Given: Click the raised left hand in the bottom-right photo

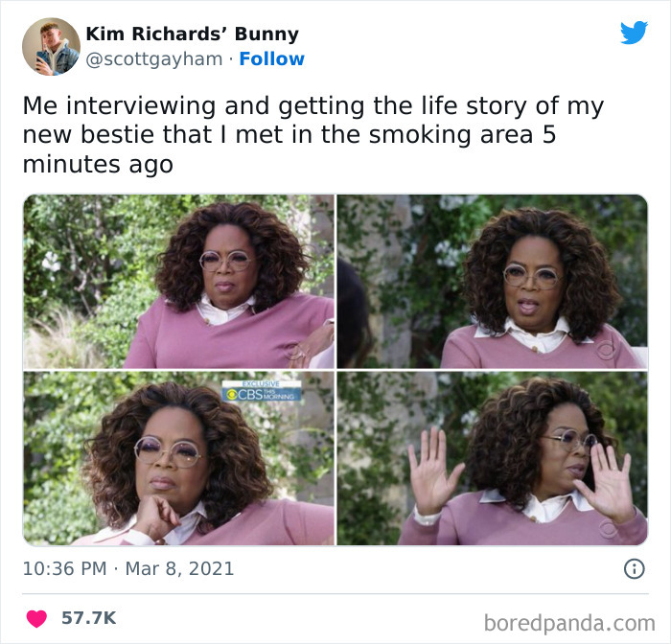Looking at the screenshot, I should pos(433,471).
